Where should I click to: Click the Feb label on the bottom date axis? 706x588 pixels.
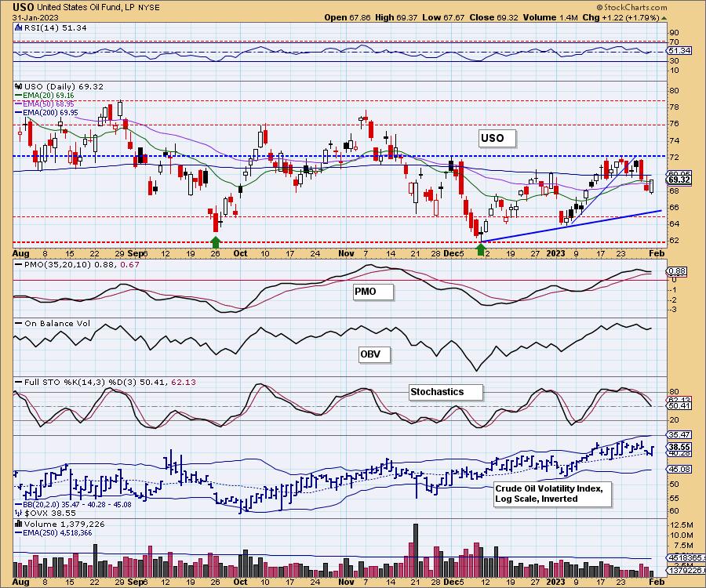point(657,582)
